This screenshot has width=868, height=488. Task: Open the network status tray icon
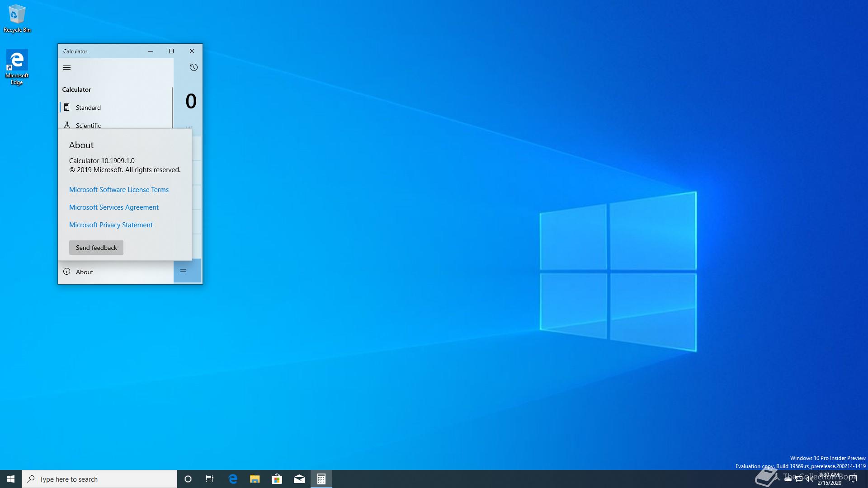[x=799, y=479]
